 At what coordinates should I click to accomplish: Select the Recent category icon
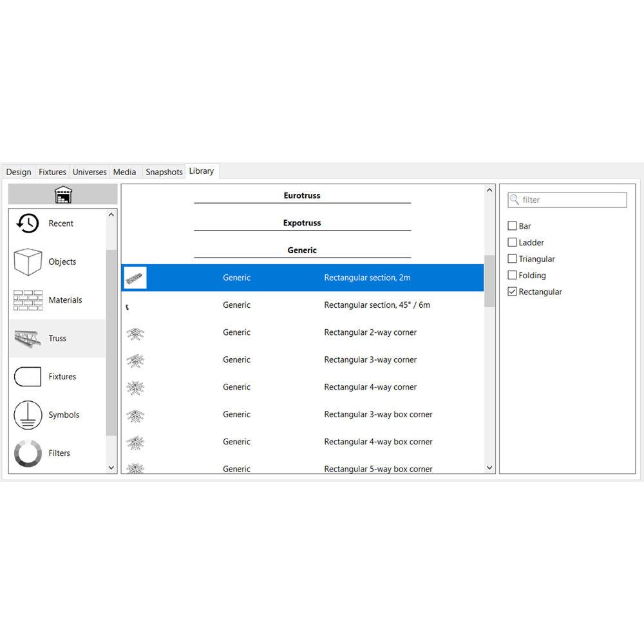26,223
